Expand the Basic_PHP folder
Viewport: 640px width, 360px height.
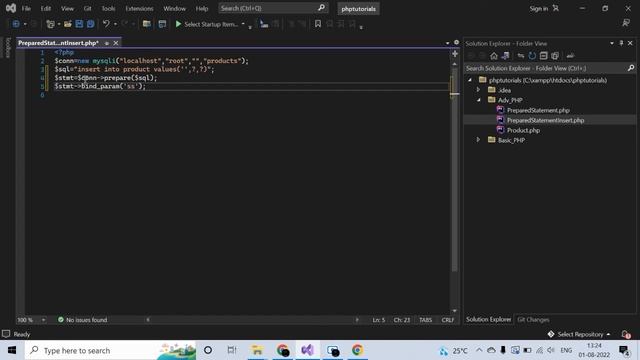pos(478,140)
